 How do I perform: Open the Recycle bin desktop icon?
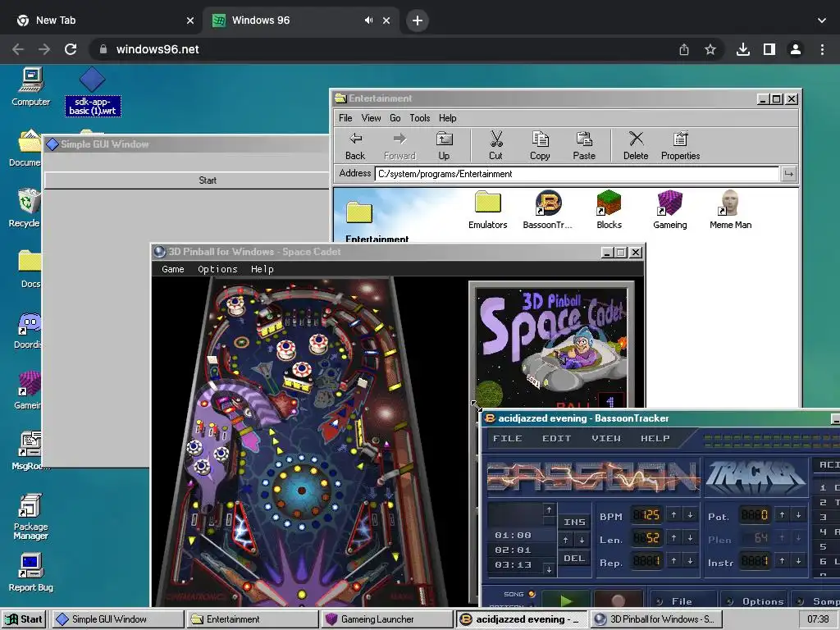(25, 208)
